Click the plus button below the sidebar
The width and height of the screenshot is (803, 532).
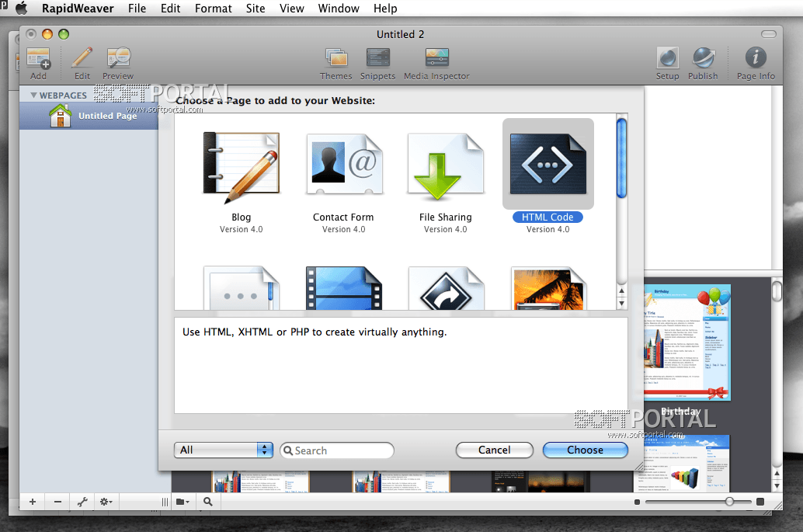[33, 502]
